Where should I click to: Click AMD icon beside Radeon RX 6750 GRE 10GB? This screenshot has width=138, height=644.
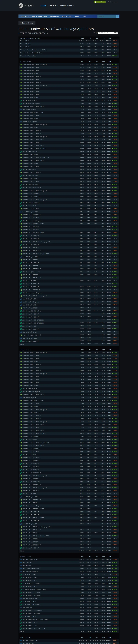pos(21,320)
